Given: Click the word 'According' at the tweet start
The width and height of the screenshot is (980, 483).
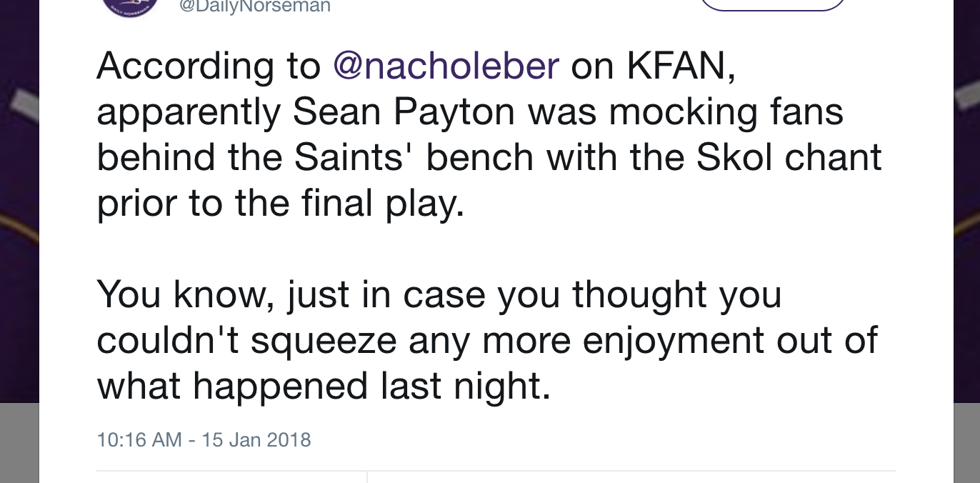Looking at the screenshot, I should (x=185, y=67).
